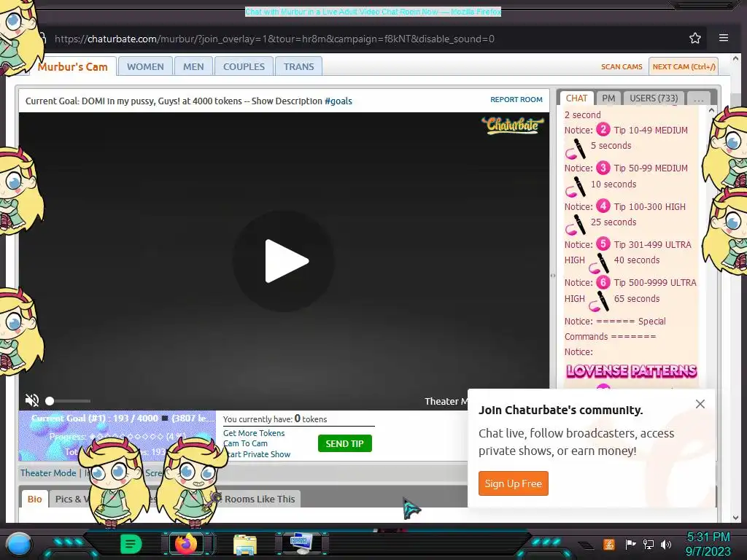
Task: Click the bookmark star icon in address bar
Action: click(695, 39)
